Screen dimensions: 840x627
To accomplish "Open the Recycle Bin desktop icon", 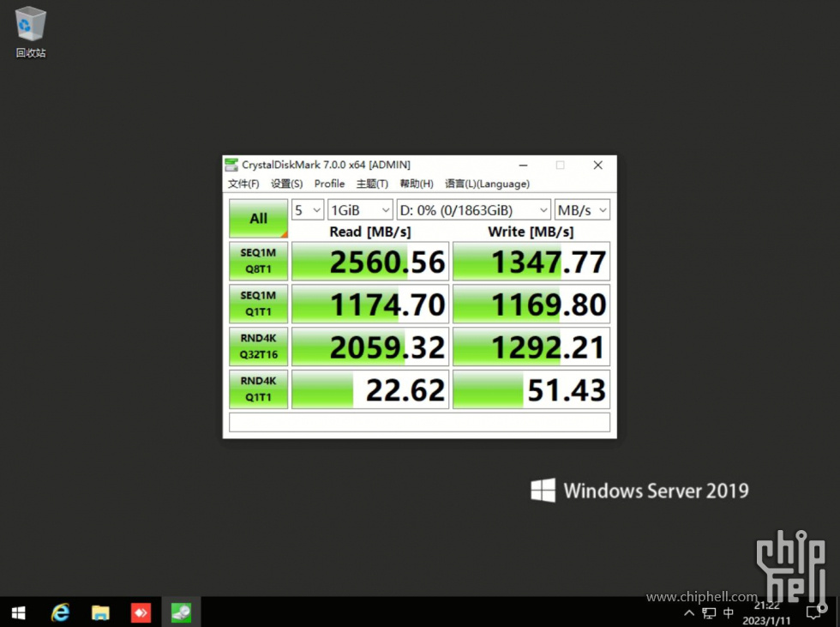I will 31,32.
